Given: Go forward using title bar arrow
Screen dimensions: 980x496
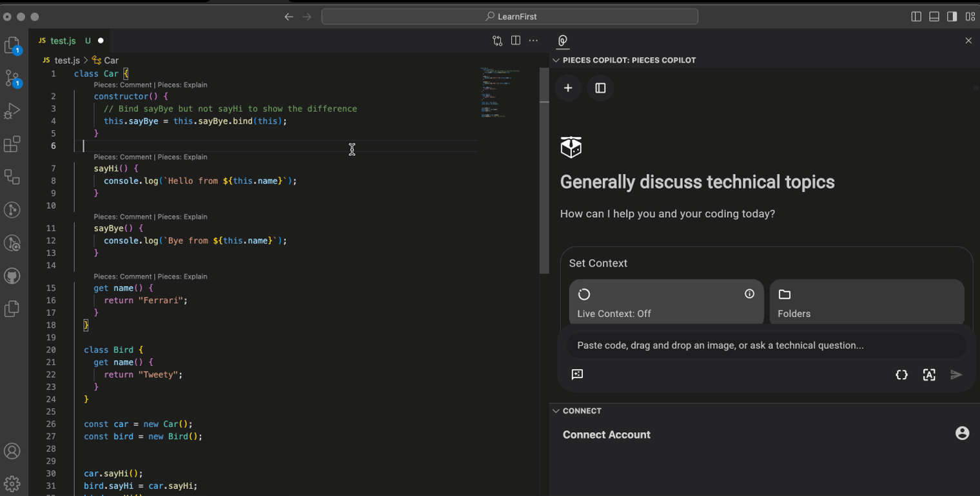Looking at the screenshot, I should click(307, 17).
